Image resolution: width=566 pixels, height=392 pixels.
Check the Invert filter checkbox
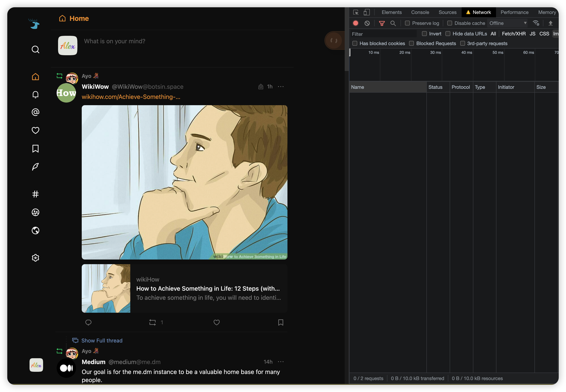tap(424, 34)
